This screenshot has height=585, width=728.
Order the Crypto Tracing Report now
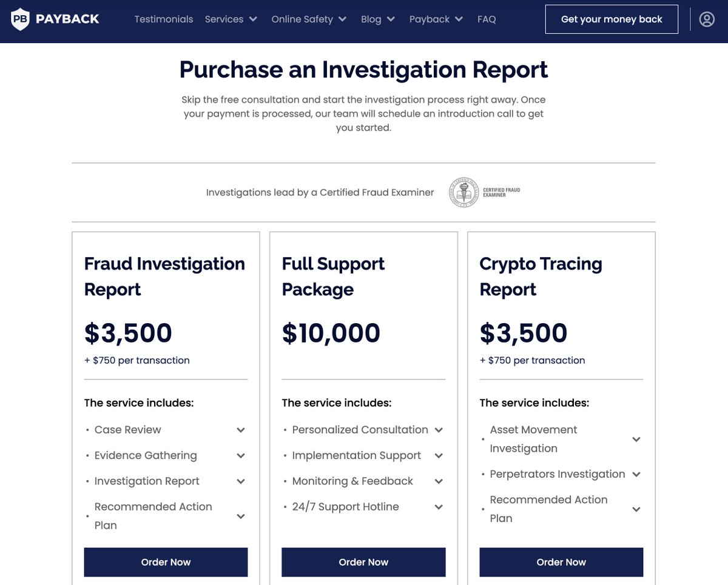coord(561,562)
